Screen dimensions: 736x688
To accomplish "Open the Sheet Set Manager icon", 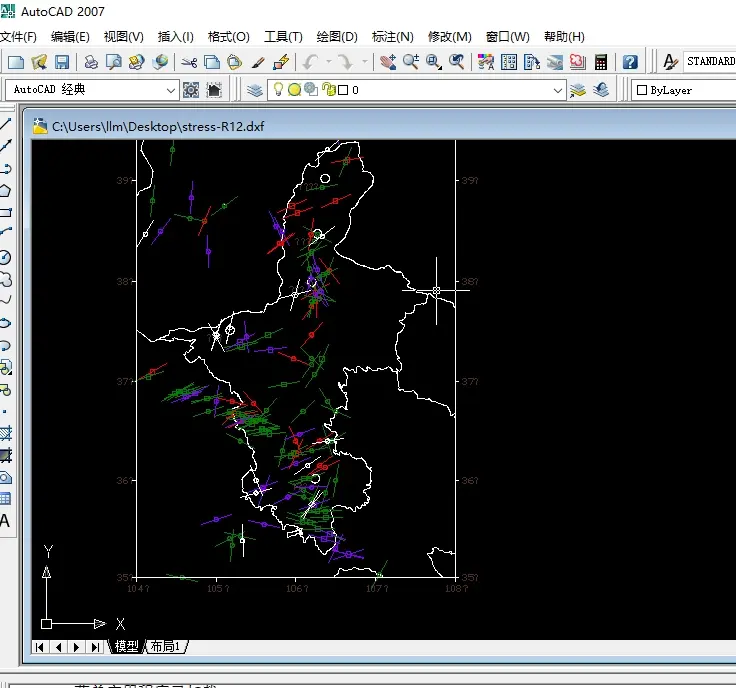I will 555,61.
